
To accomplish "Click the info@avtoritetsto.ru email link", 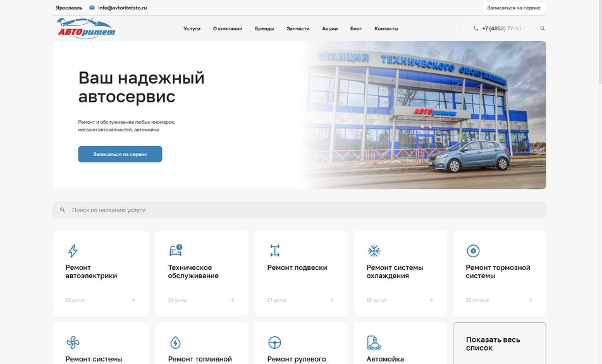I will [123, 8].
